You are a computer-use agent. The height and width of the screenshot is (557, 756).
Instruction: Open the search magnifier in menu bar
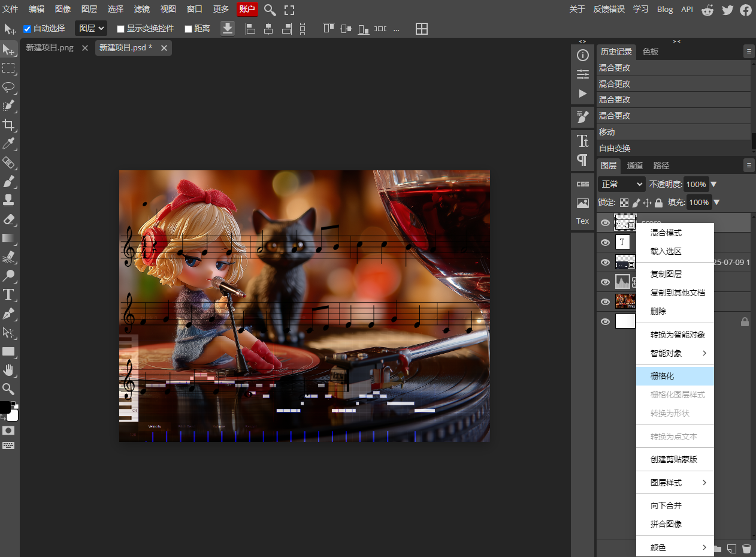(x=270, y=10)
